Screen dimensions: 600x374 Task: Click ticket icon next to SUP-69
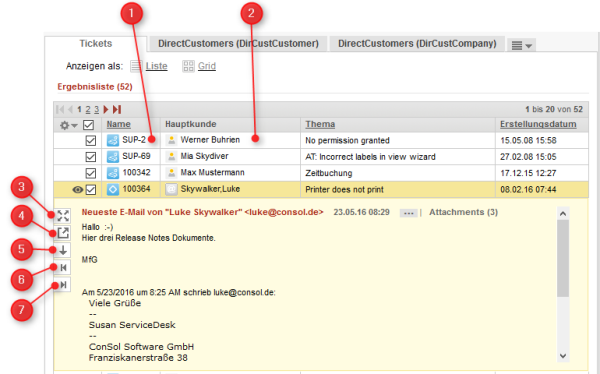click(113, 157)
